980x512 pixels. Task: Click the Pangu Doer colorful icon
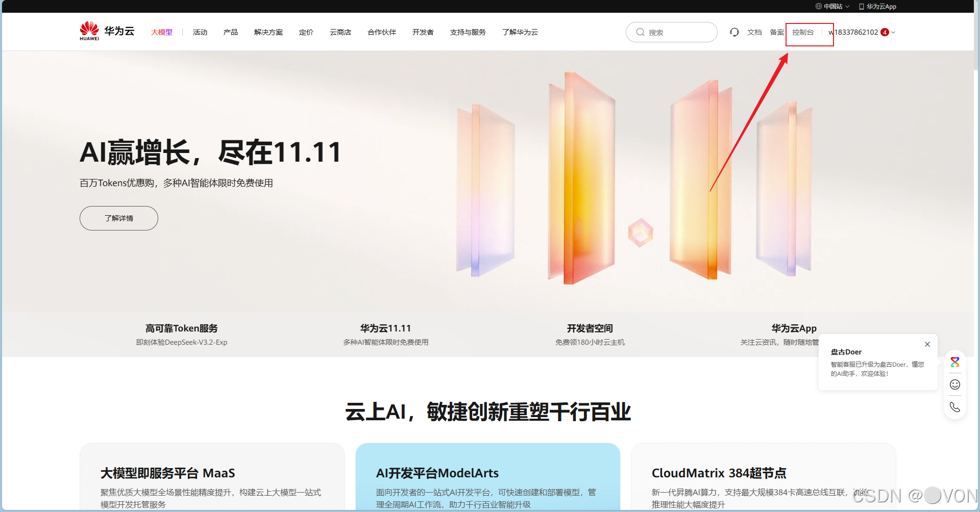point(955,362)
